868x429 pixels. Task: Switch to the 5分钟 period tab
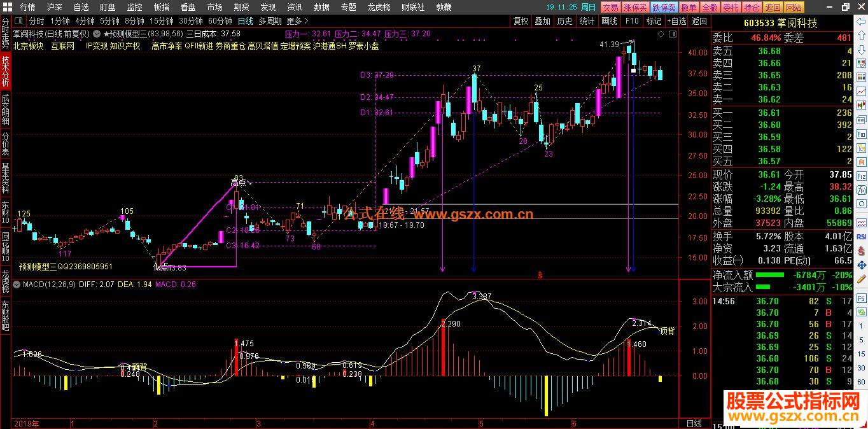109,21
